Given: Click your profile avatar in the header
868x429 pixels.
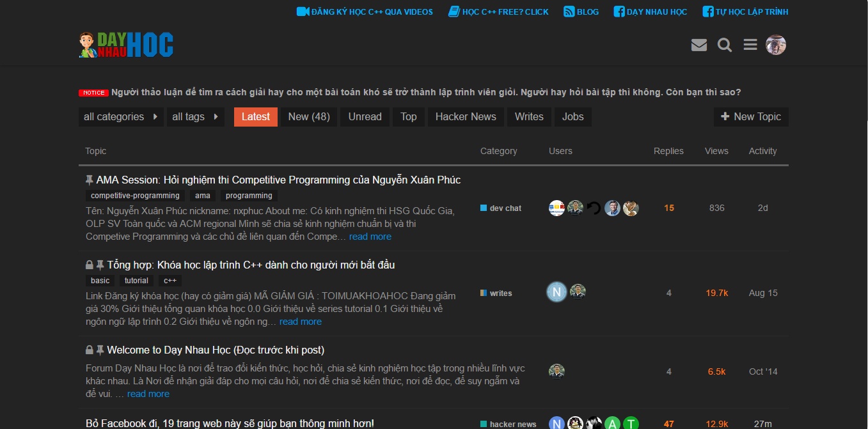Looking at the screenshot, I should [776, 45].
